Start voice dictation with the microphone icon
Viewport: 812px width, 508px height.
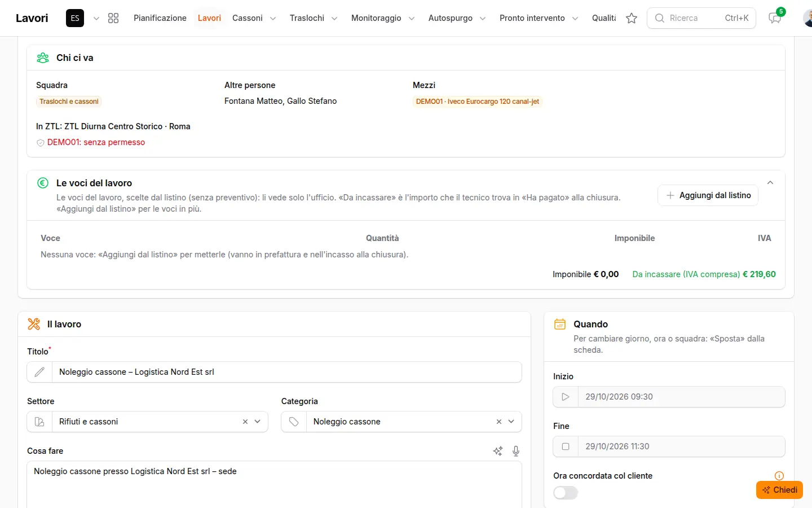point(516,451)
